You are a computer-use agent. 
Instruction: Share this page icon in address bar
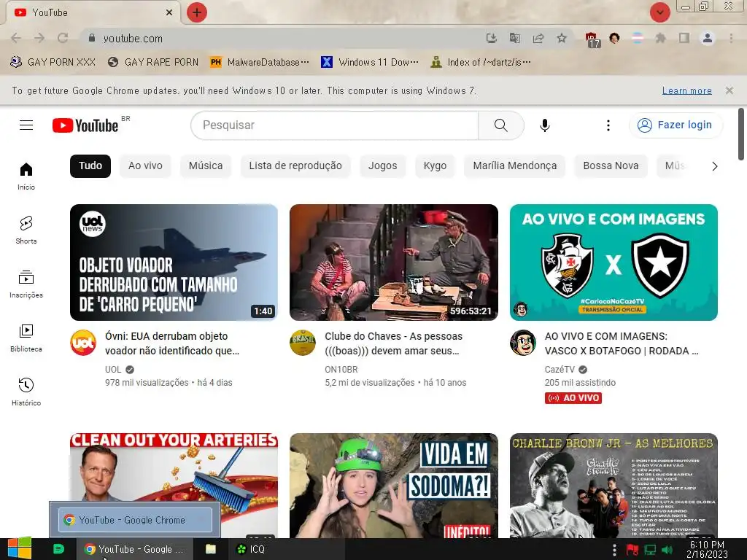538,38
